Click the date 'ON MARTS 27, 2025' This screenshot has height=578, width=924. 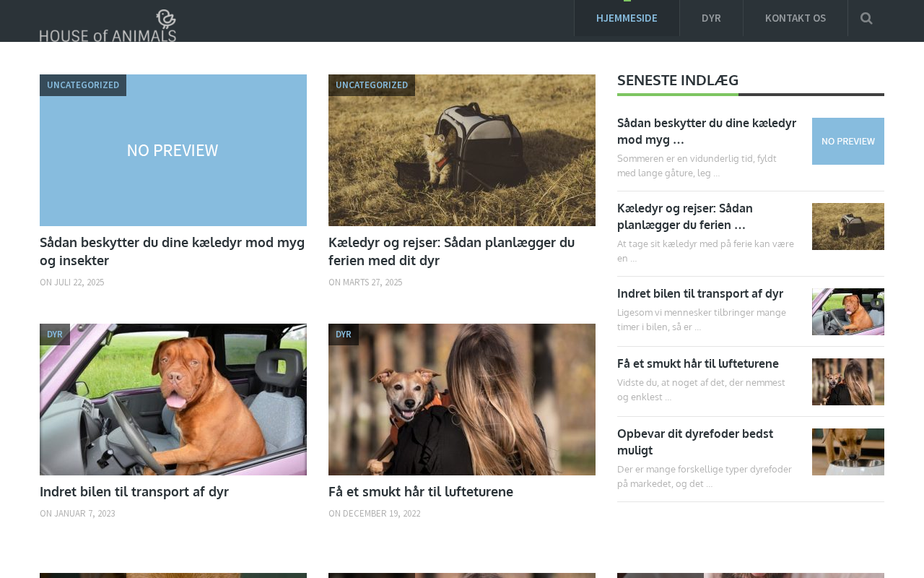click(365, 282)
